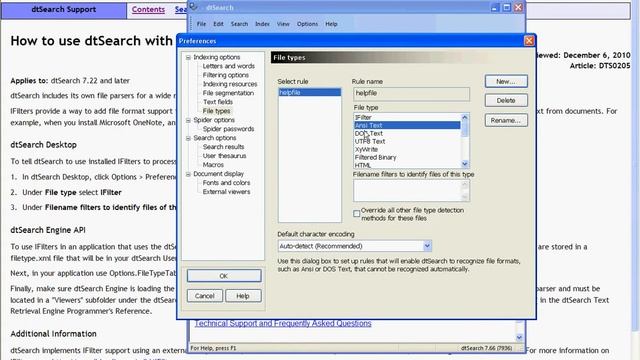Viewport: 640px width, 360px height.
Task: Choose Ansi Text in File type list
Action: pos(407,125)
